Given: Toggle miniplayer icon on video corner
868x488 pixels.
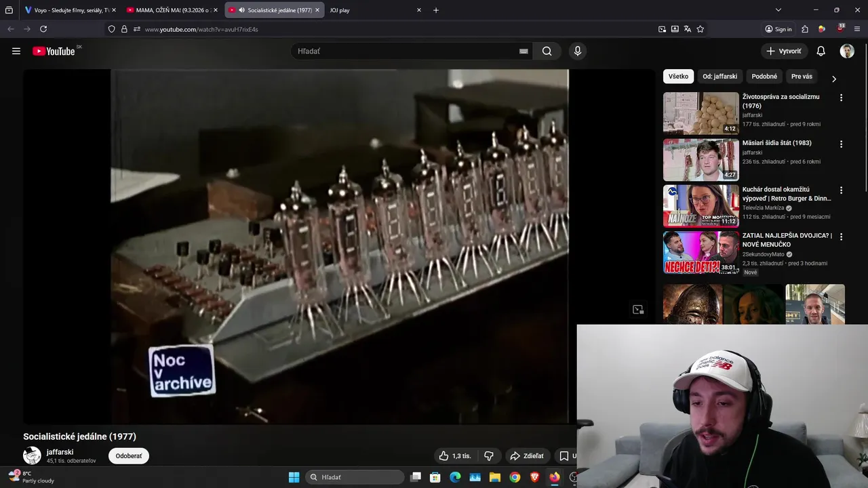Looking at the screenshot, I should coord(638,310).
